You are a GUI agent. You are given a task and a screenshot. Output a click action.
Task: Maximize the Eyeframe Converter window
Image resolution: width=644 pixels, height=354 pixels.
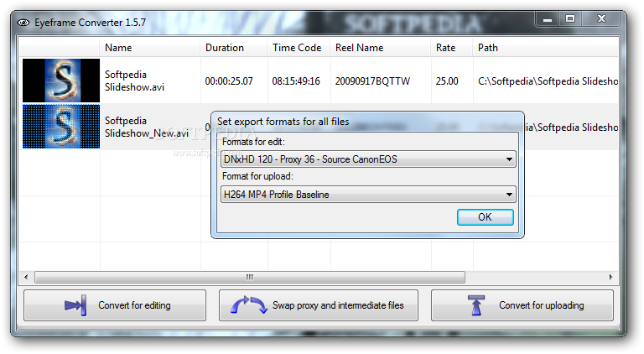click(x=570, y=19)
